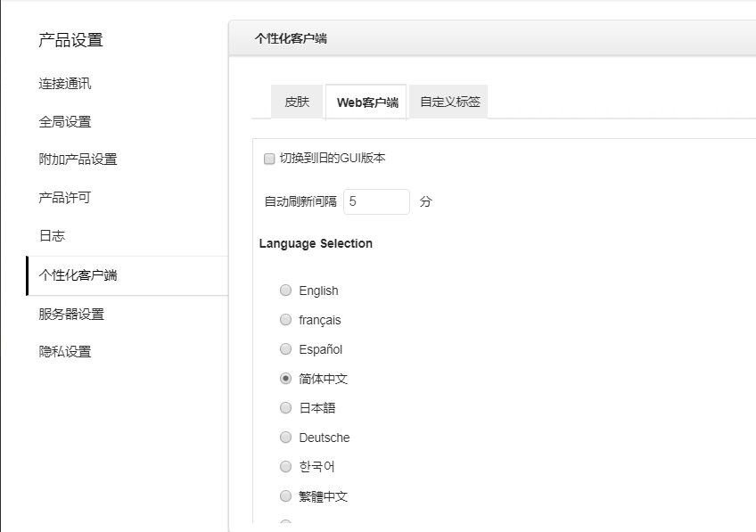Select the Deutsche radio button
756x532 pixels.
285,437
